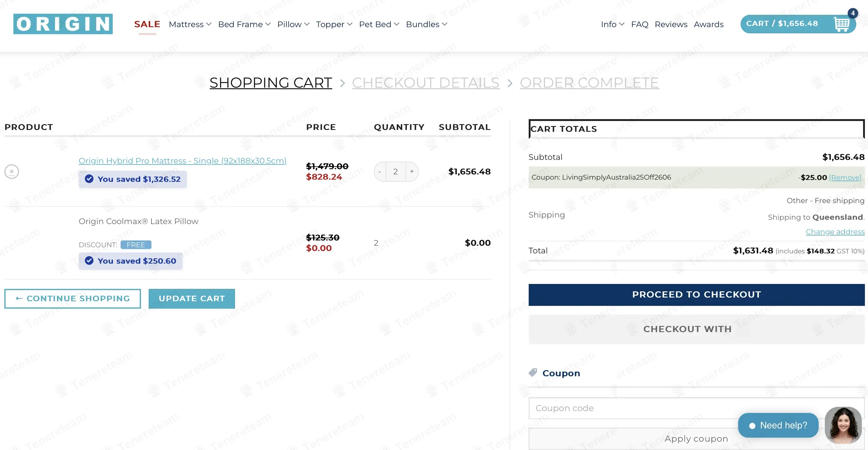The height and width of the screenshot is (450, 868).
Task: Open the SALE menu item
Action: [147, 24]
